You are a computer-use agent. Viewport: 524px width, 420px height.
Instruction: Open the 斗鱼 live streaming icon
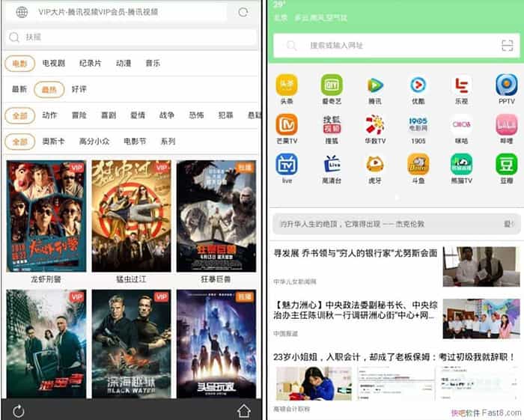pos(418,165)
